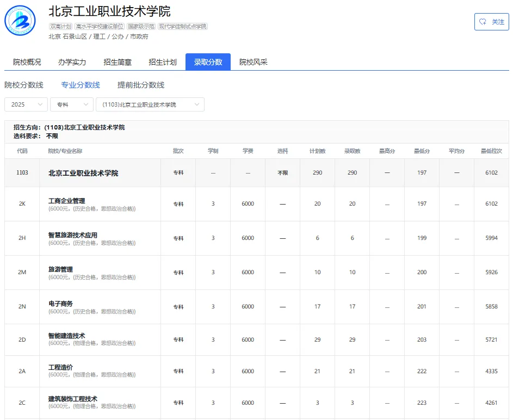Click major name 工商企业管理

coord(67,201)
